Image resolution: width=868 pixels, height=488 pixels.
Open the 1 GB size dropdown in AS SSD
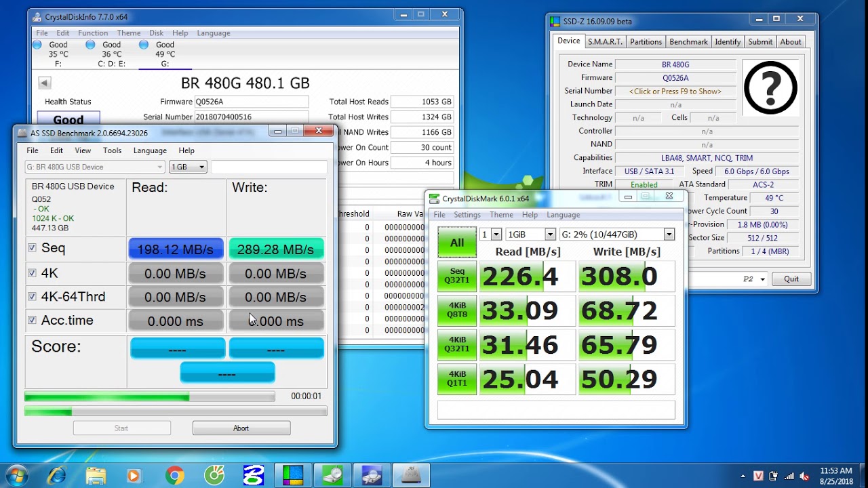pos(188,167)
